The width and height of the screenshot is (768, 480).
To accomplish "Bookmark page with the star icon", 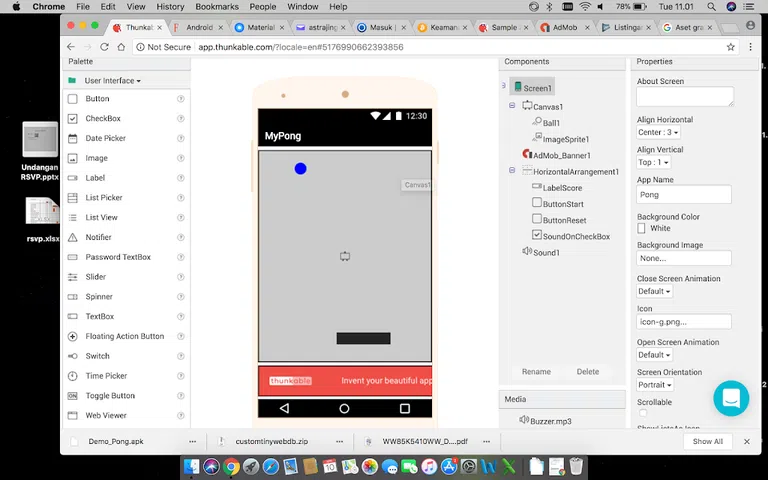I will pos(730,47).
